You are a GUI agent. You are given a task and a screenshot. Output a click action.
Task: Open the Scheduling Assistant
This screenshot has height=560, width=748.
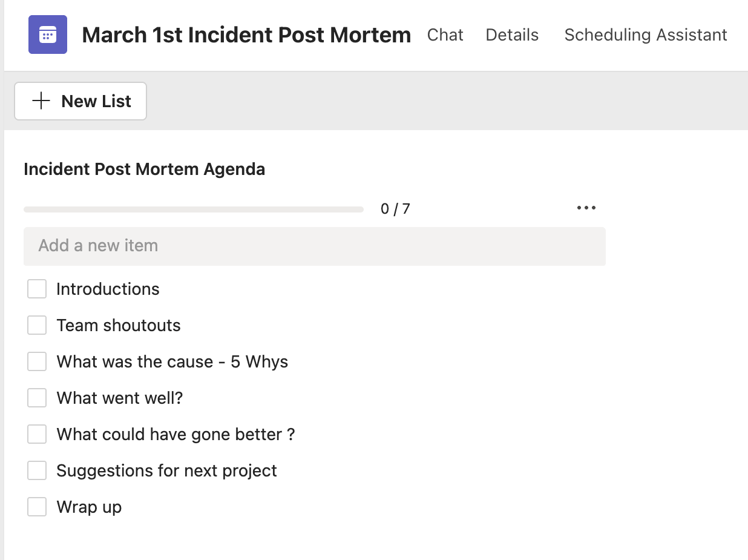[645, 35]
